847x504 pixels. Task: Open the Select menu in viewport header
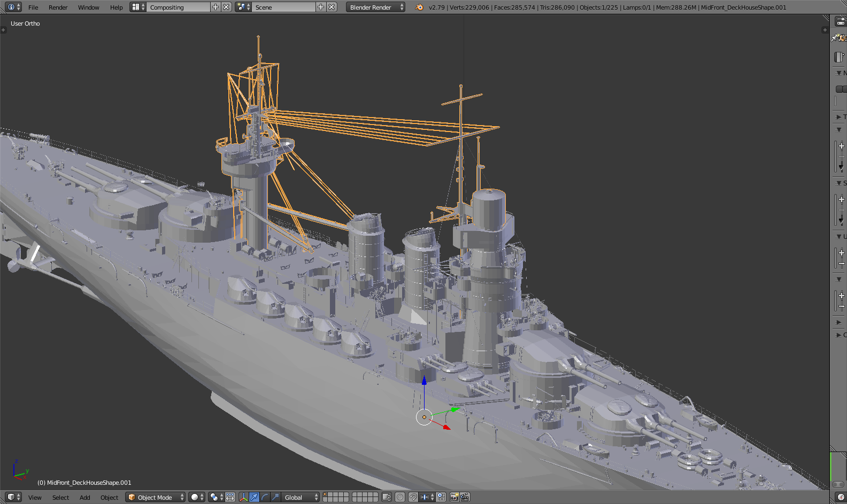(x=60, y=498)
